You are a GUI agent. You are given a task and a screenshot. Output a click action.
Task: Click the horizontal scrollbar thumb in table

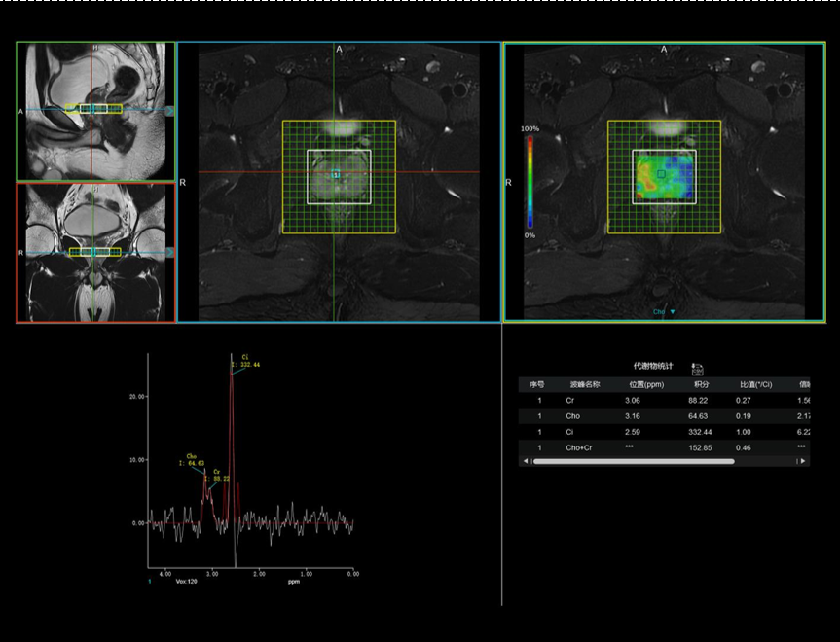pos(633,461)
